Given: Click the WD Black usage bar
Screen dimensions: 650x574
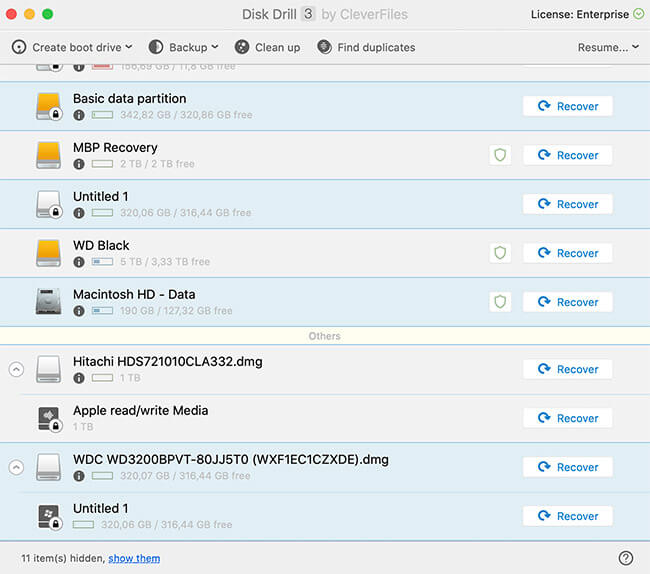Looking at the screenshot, I should pyautogui.click(x=102, y=262).
